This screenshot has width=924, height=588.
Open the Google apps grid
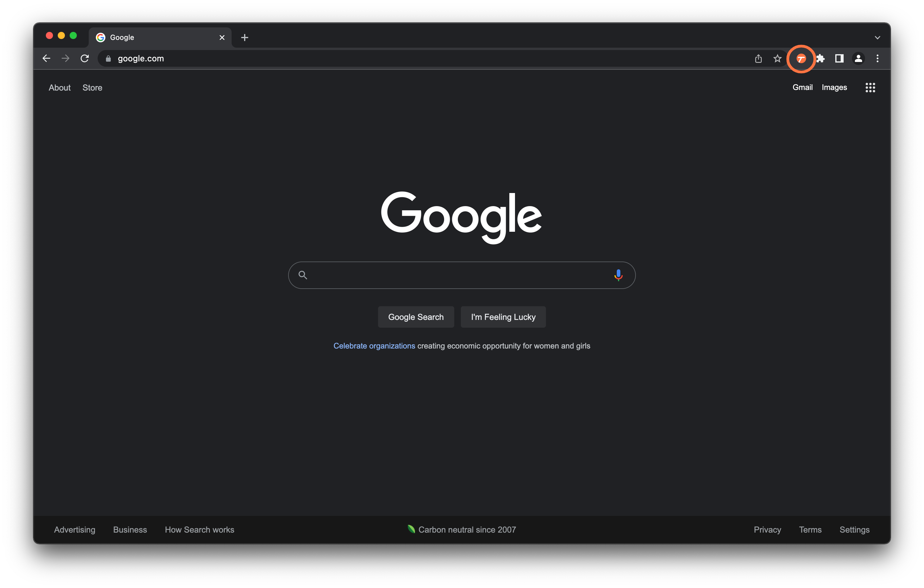coord(870,88)
